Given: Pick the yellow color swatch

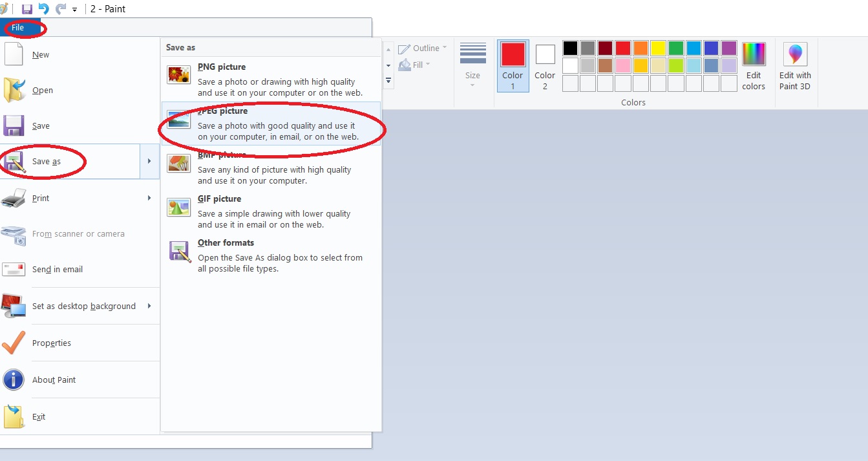Looking at the screenshot, I should click(x=658, y=48).
